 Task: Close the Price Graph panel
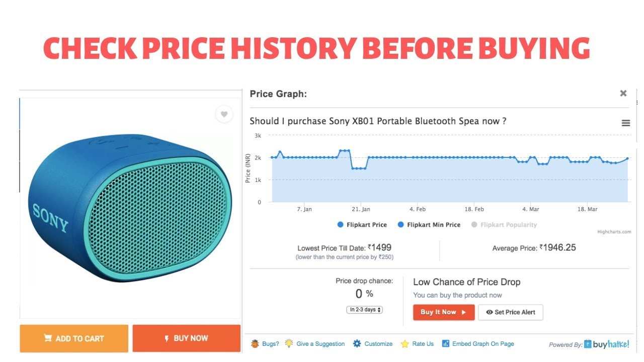point(623,93)
